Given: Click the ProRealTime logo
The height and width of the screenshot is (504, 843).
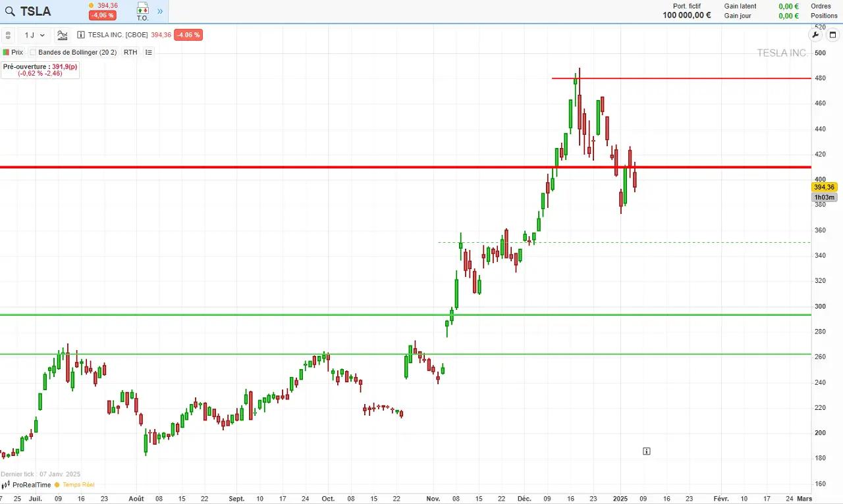Looking at the screenshot, I should click(x=26, y=485).
